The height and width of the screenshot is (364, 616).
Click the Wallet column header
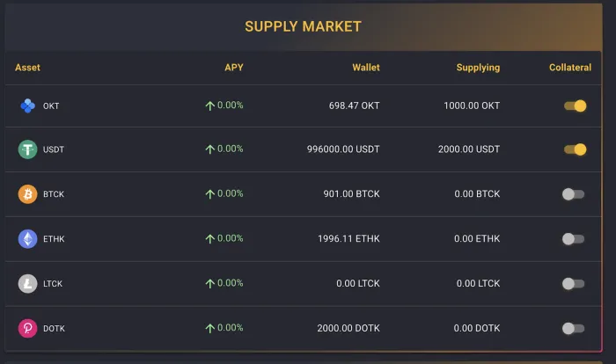(x=366, y=68)
